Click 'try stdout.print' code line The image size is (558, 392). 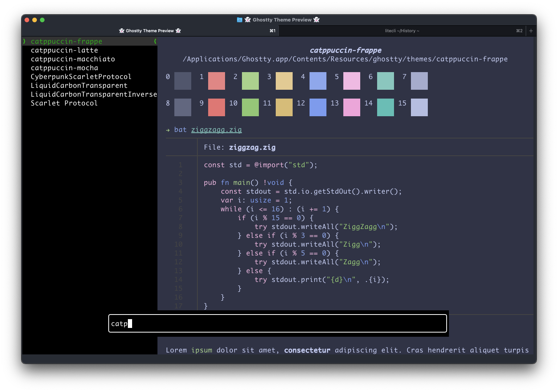(322, 280)
